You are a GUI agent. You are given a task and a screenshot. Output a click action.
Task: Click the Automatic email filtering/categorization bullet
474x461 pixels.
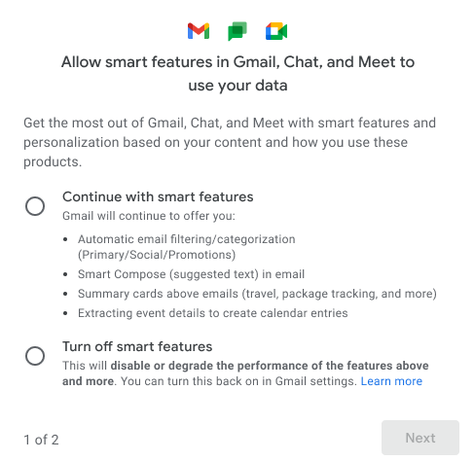coord(186,247)
